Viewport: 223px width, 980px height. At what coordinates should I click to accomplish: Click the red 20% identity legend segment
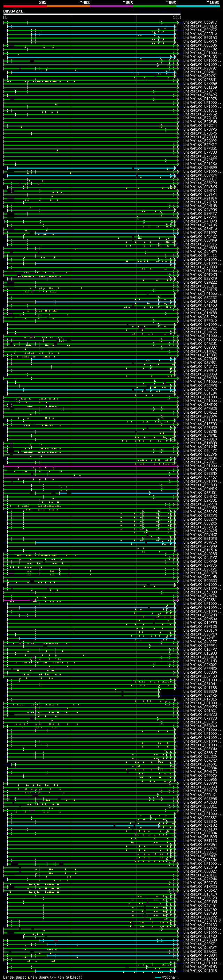point(25,6)
